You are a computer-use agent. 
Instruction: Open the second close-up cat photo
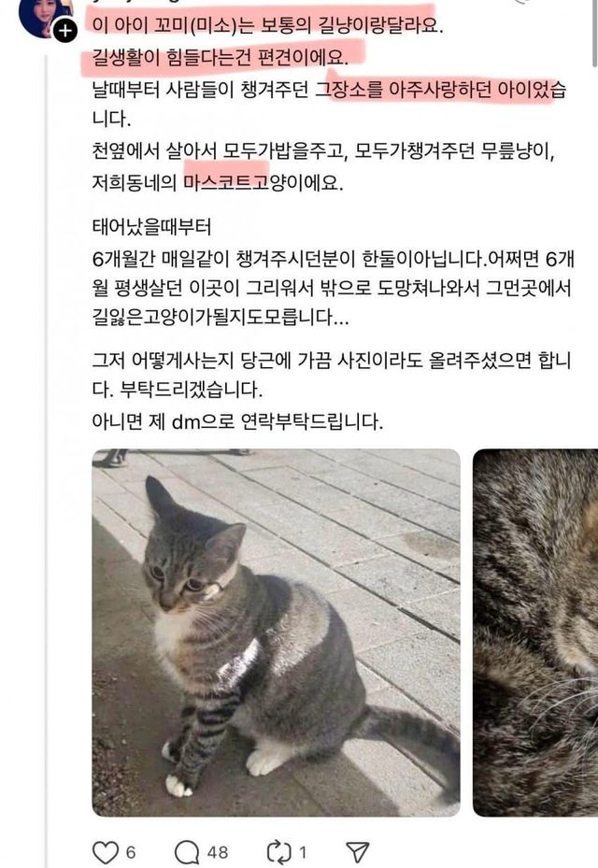535,633
